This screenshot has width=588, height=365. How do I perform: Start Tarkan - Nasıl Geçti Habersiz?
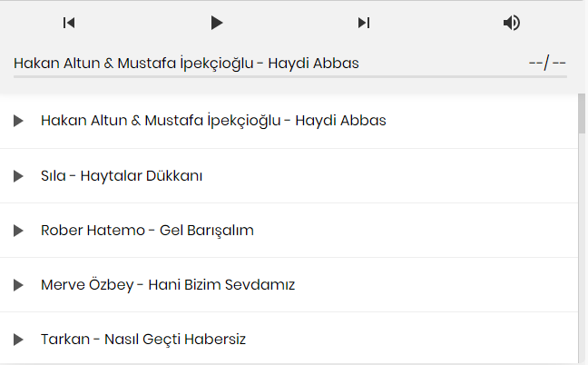point(143,340)
